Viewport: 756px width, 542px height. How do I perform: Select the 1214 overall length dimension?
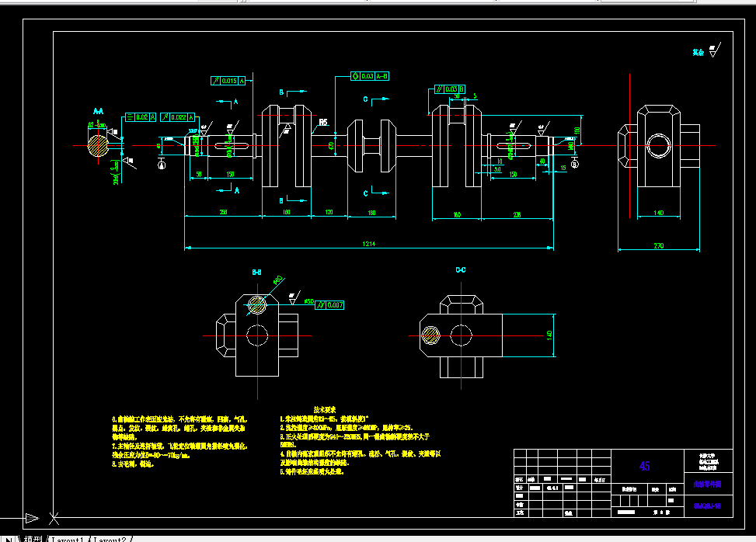369,244
